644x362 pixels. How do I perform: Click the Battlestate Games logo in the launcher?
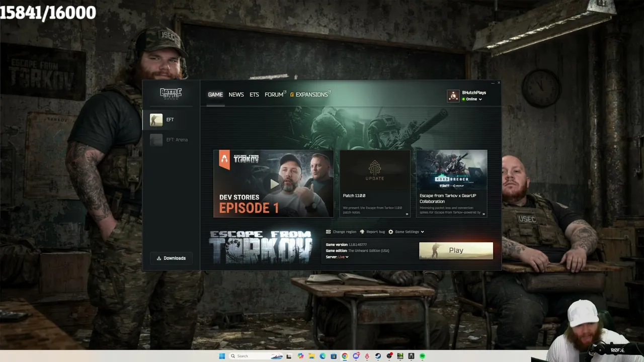171,94
